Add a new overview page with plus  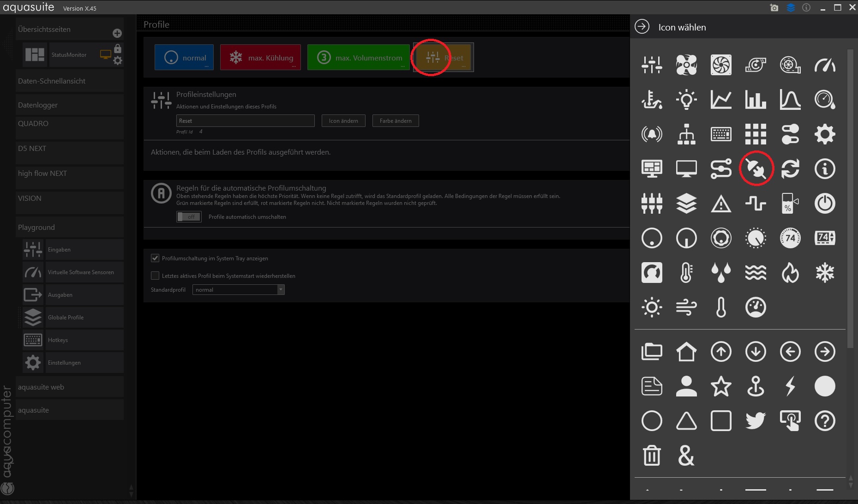117,33
